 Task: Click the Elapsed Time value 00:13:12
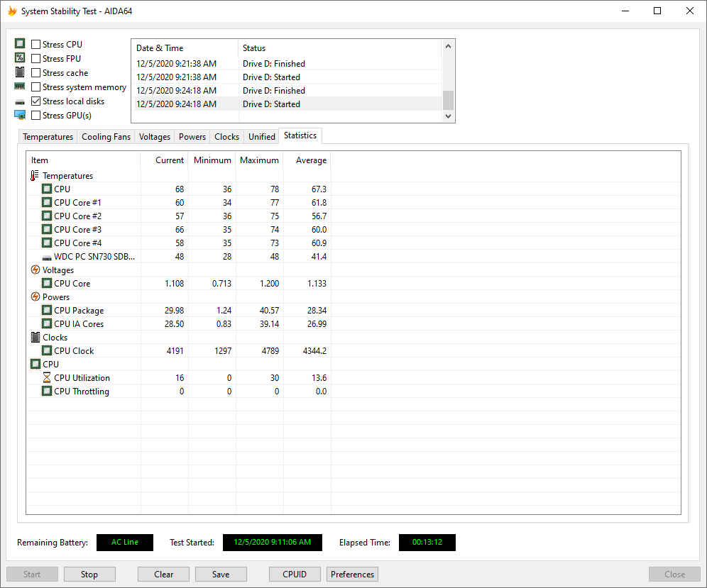tap(427, 542)
